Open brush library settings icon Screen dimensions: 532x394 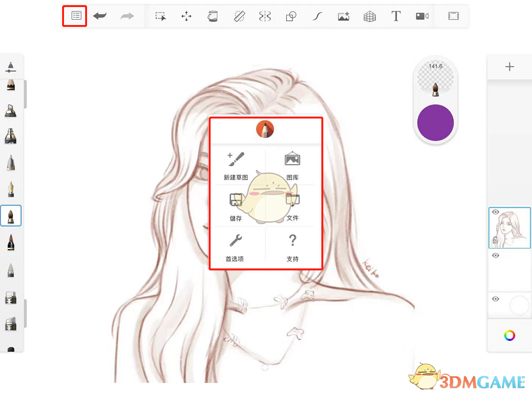11,67
